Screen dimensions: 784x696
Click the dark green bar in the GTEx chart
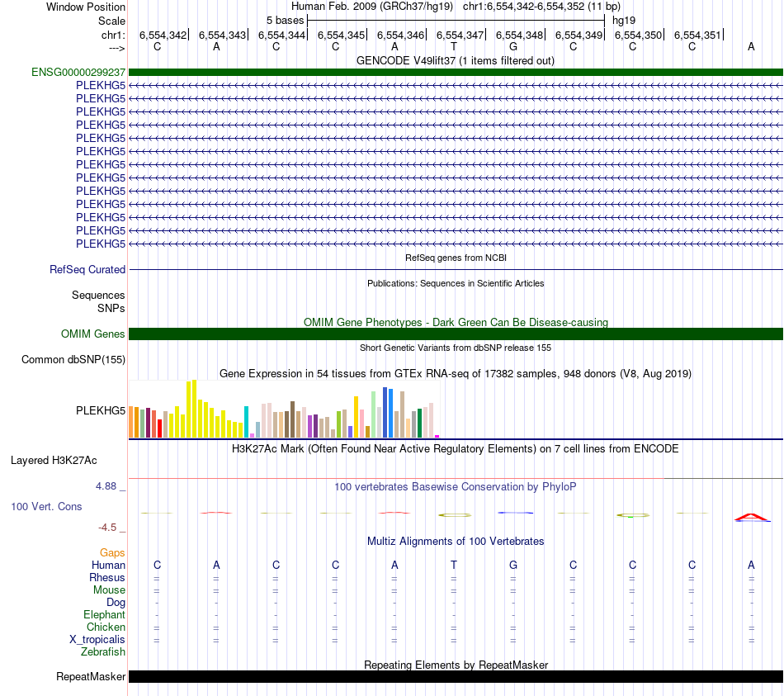pyautogui.click(x=419, y=423)
